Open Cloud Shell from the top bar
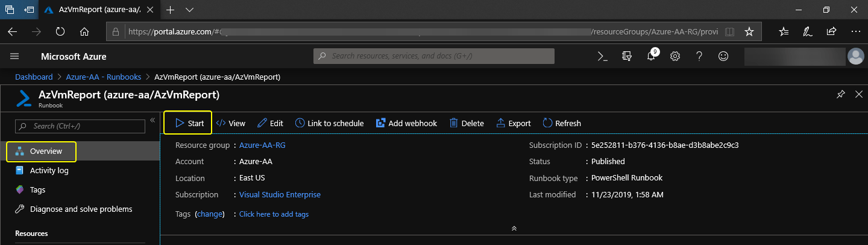Viewport: 868px width, 245px height. click(x=602, y=56)
